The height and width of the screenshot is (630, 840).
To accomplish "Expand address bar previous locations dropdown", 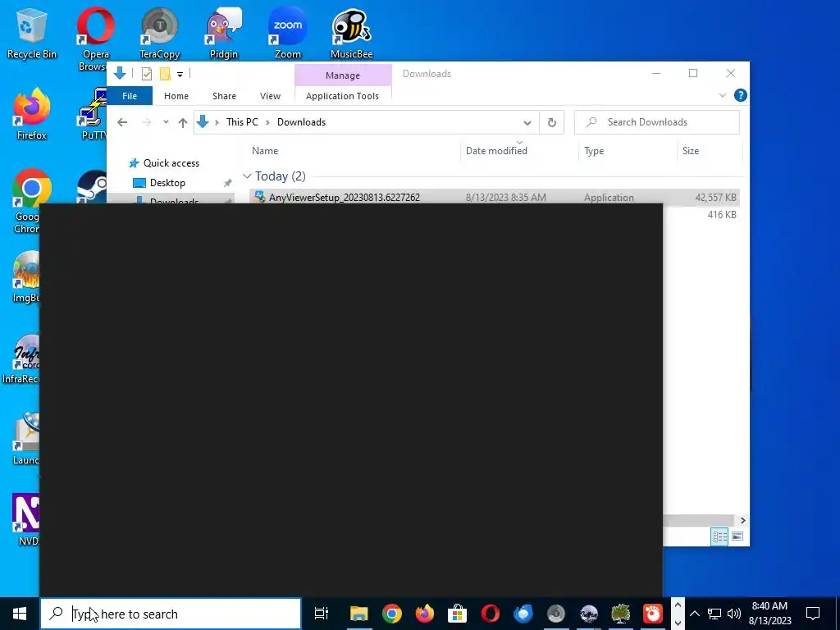I will pos(527,123).
